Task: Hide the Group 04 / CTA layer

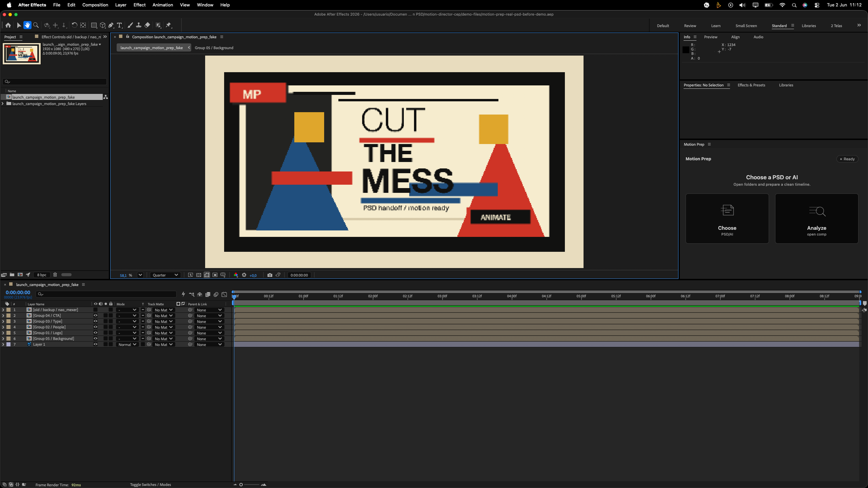Action: pyautogui.click(x=95, y=316)
